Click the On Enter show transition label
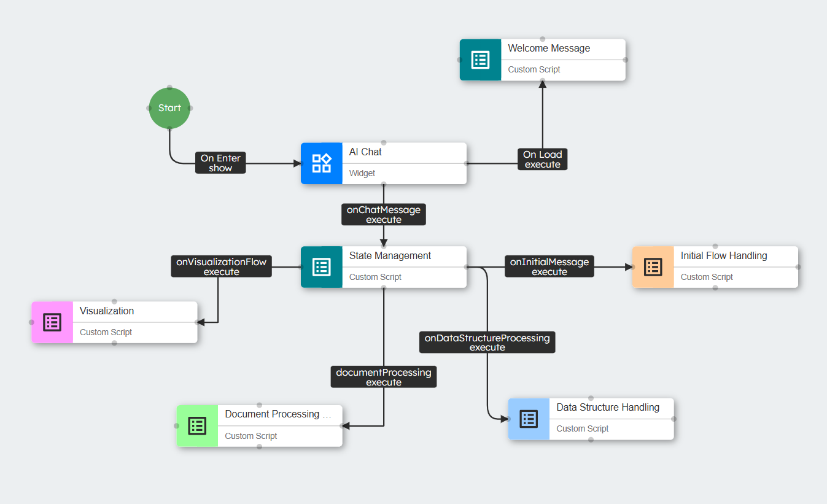Viewport: 827px width, 504px height. point(220,163)
